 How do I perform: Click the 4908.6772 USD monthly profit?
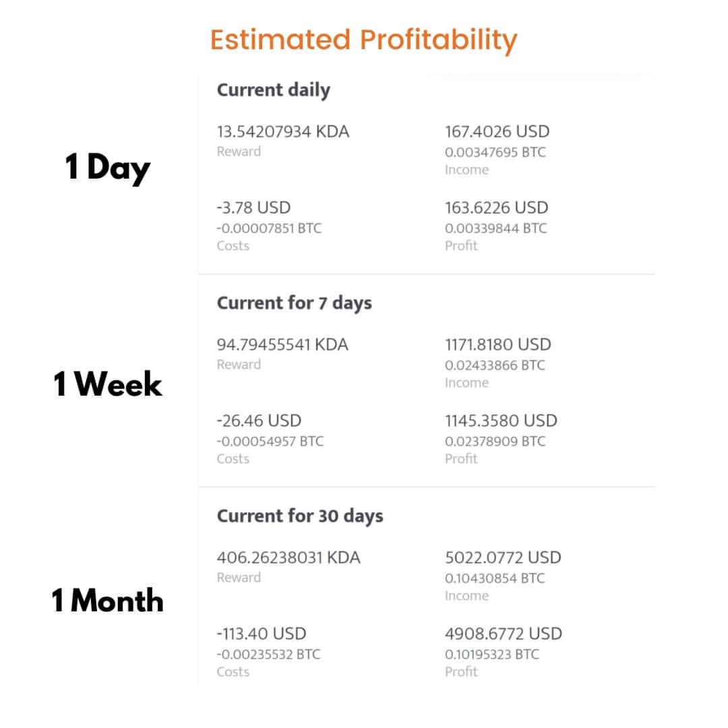click(x=504, y=634)
